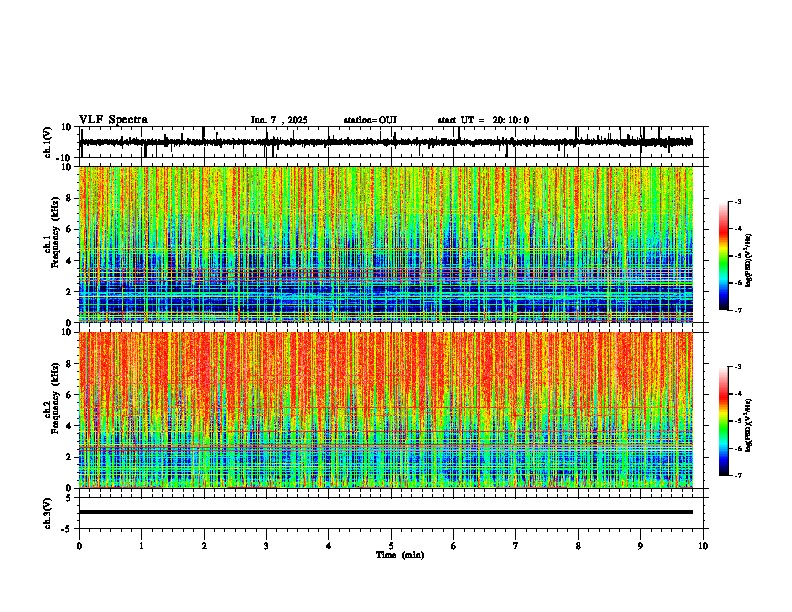
Task: Click the ch.2 colorbar log(PSD) label
Action: (749, 426)
